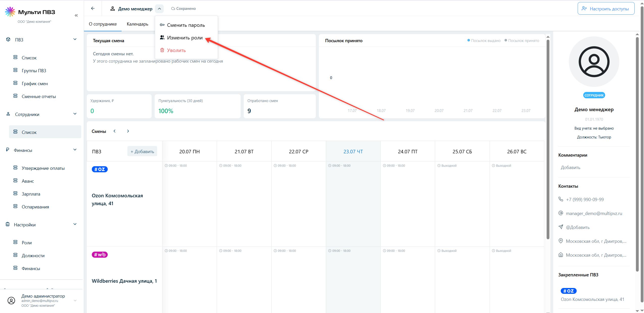Viewport: 644px width, 313px height.
Task: Collapse the Сотрудники sidebar section
Action: click(75, 114)
